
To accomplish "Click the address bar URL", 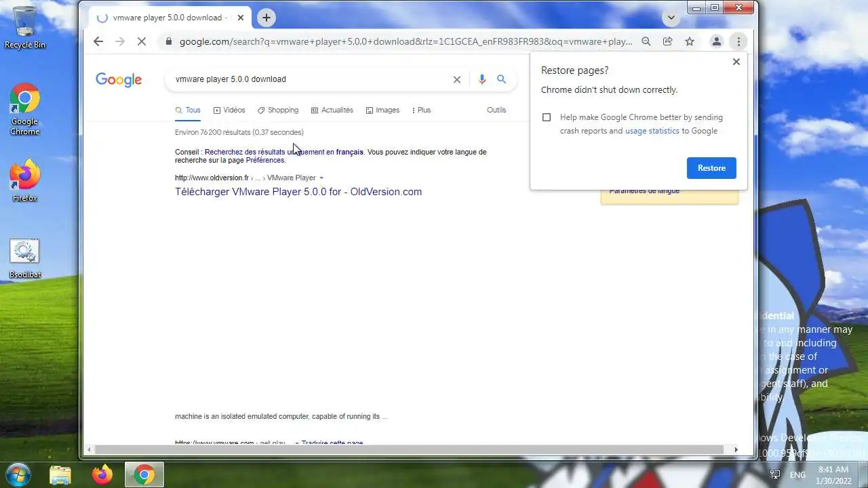I will [406, 41].
